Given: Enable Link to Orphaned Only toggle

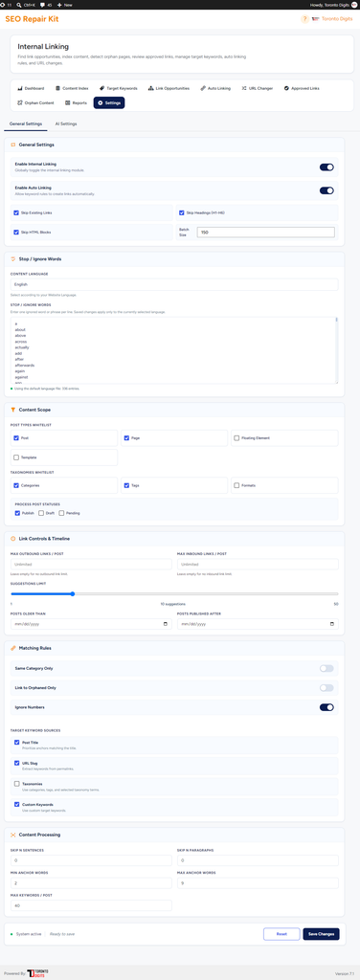Looking at the screenshot, I should pos(326,687).
